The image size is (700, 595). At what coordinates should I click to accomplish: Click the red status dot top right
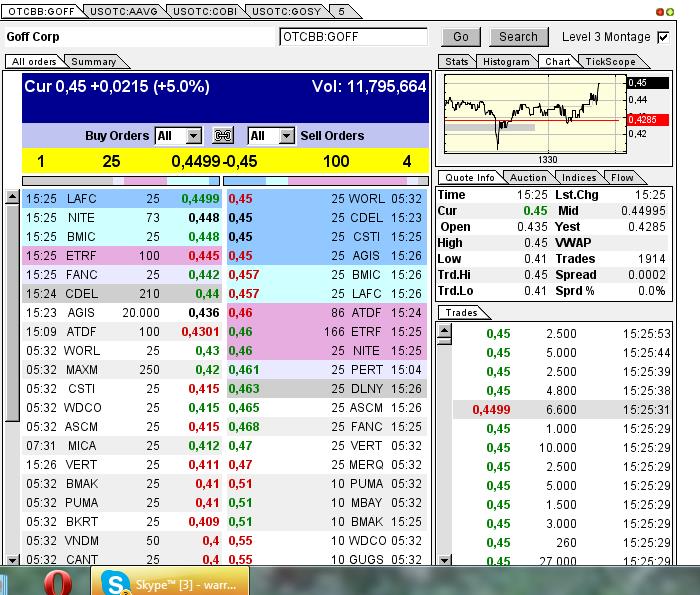[x=660, y=12]
